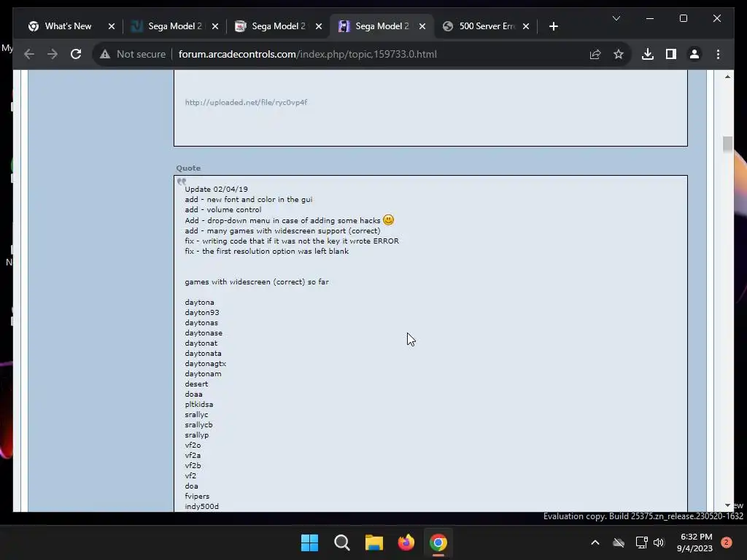Toggle the browser side panel
Screen dimensions: 747x560
pos(671,54)
